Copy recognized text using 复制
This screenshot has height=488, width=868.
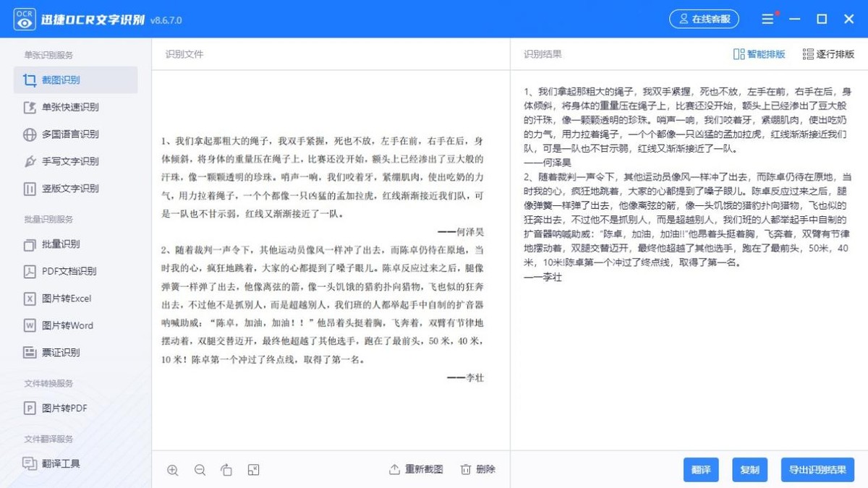tap(750, 469)
